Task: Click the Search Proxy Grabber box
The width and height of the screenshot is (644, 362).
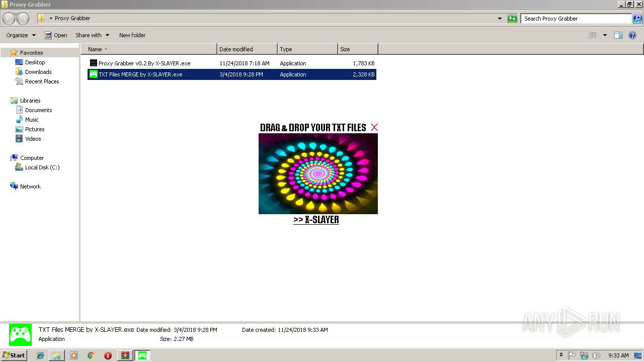Action: [x=576, y=19]
